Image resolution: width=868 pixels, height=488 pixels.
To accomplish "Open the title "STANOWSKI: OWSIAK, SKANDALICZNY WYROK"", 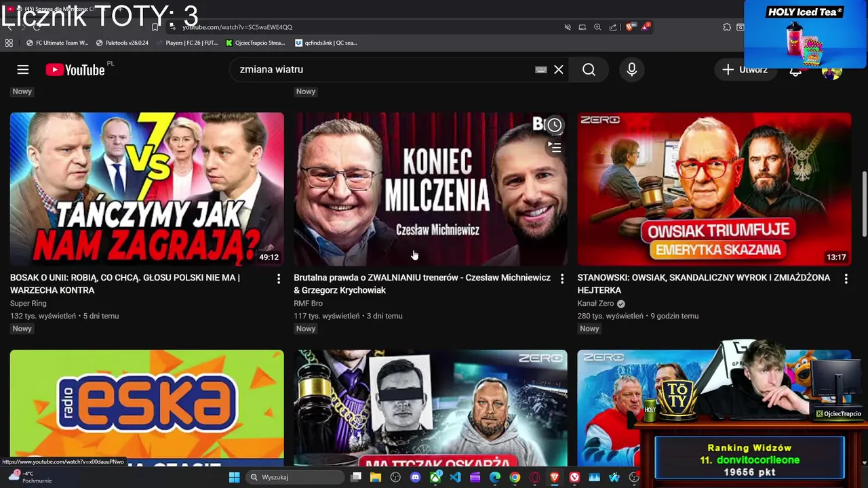I will click(704, 284).
